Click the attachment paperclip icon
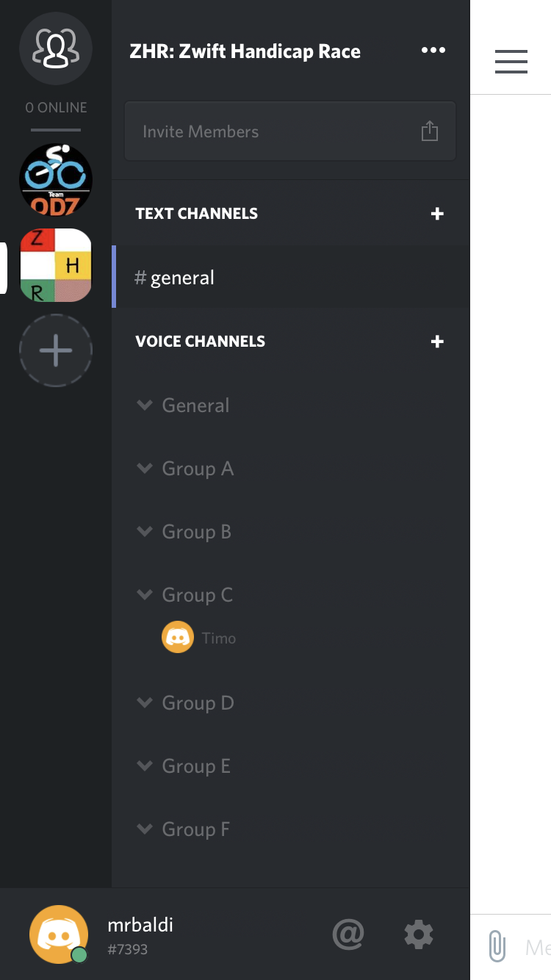This screenshot has width=551, height=980. tap(497, 947)
